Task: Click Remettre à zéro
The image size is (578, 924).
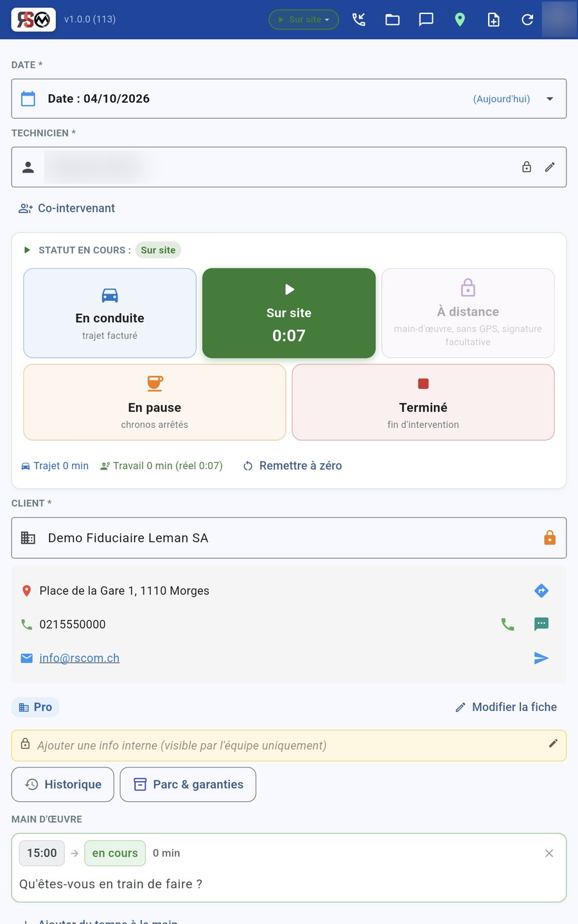Action: coord(292,466)
